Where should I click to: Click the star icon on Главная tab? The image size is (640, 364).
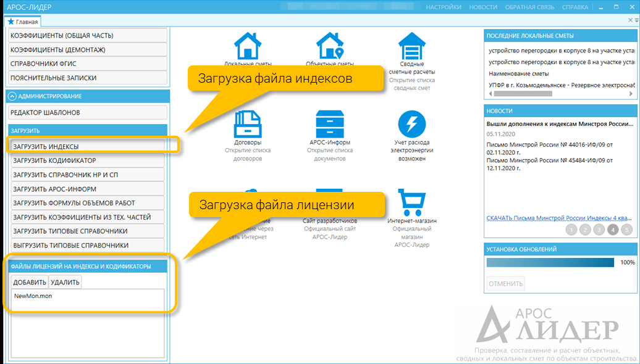pyautogui.click(x=11, y=22)
